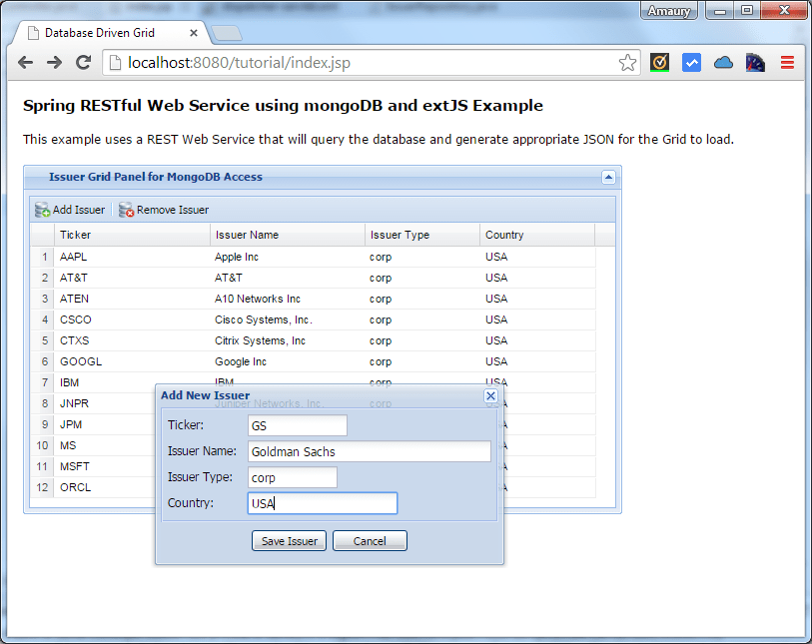Open the Chrome menu (hamburger icon)
This screenshot has height=644, width=812.
(x=787, y=62)
